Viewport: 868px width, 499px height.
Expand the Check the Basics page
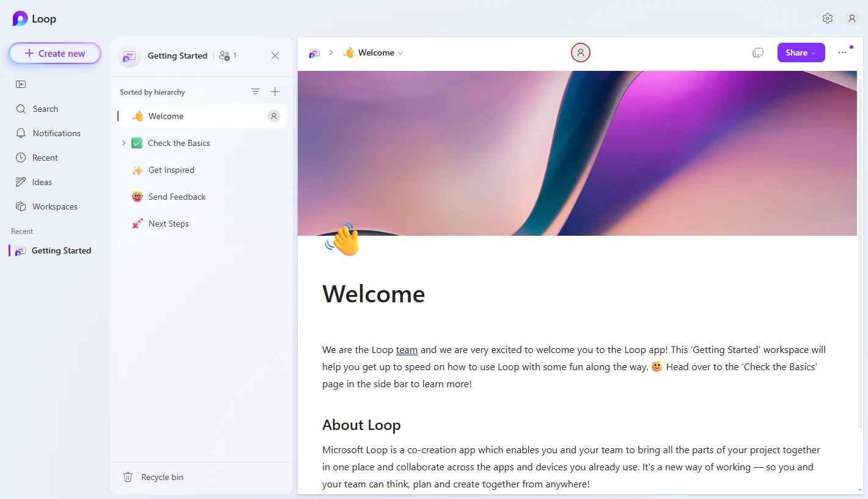[x=123, y=143]
